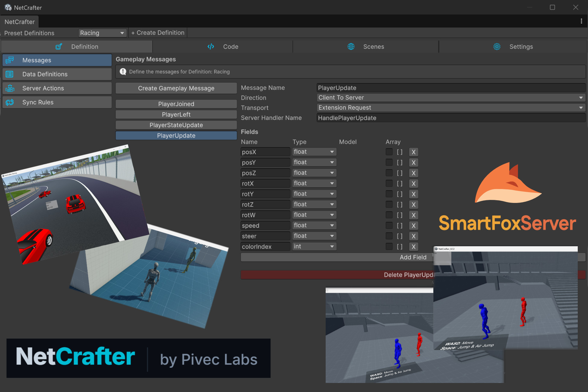Click Create Gameplay Message button

(x=176, y=88)
